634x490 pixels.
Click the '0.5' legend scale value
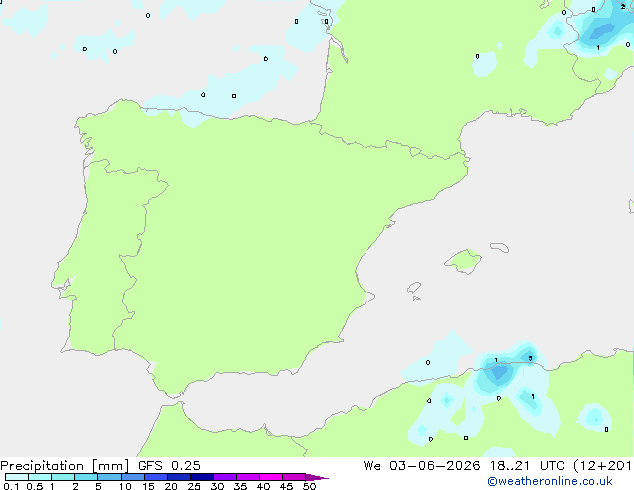(35, 486)
